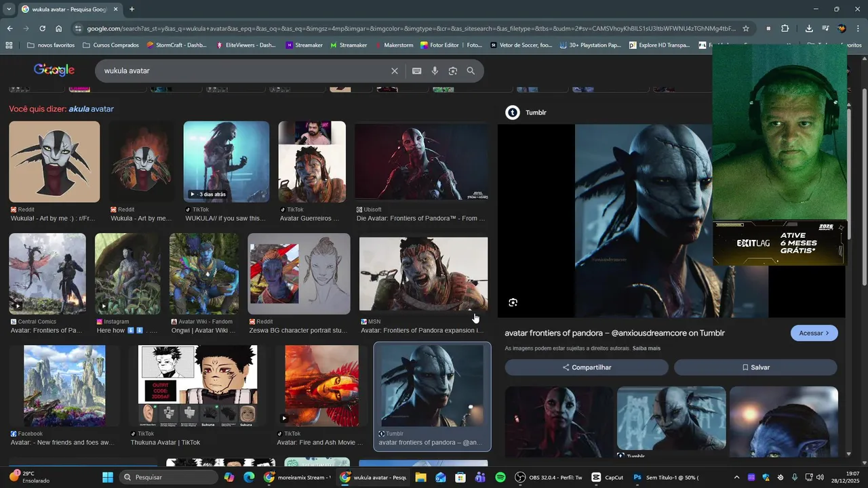Start voice search with the microphone icon
The height and width of the screenshot is (488, 868).
[435, 71]
